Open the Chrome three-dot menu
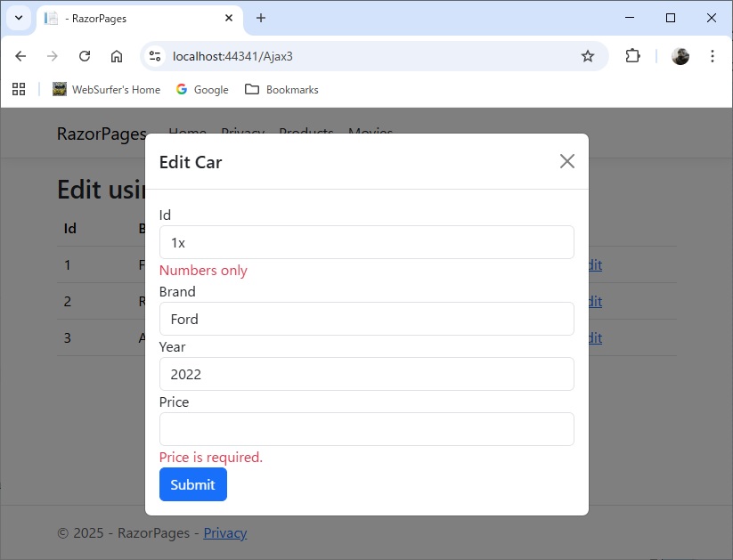The height and width of the screenshot is (560, 733). (x=712, y=56)
